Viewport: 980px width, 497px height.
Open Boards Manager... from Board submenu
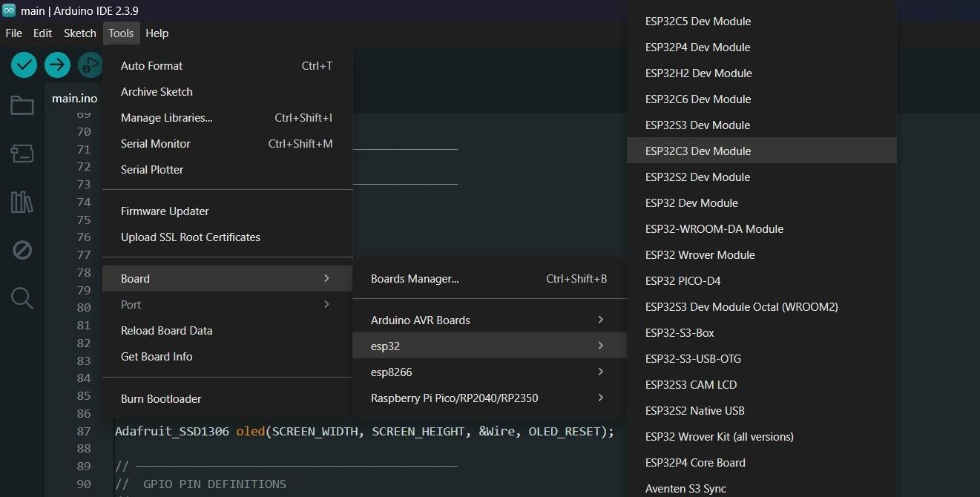[490, 279]
